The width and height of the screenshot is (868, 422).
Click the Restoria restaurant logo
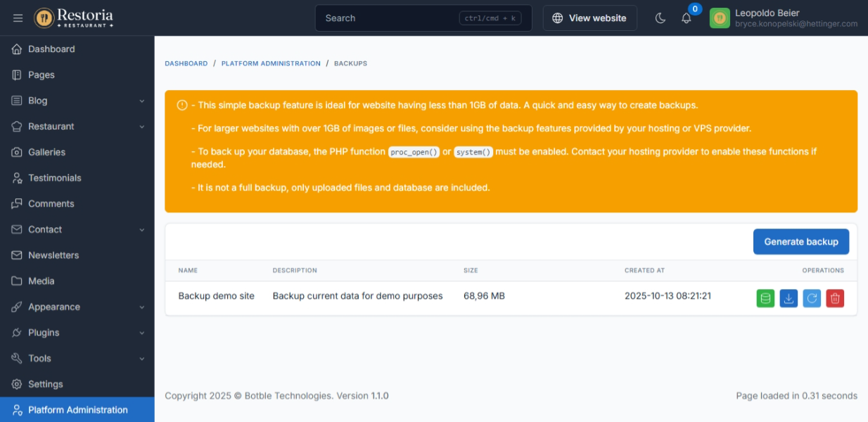point(74,18)
